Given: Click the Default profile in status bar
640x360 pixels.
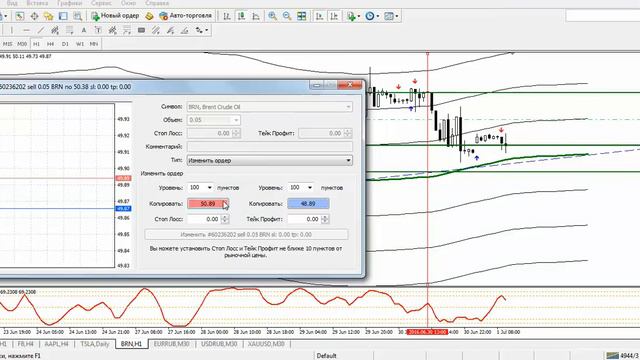Looking at the screenshot, I should click(327, 356).
